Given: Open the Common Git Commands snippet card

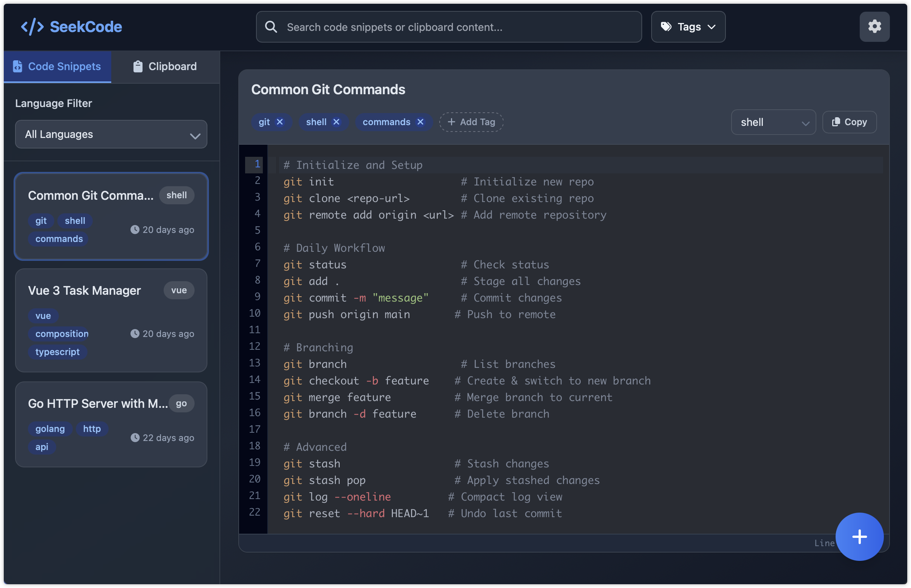Looking at the screenshot, I should [111, 216].
